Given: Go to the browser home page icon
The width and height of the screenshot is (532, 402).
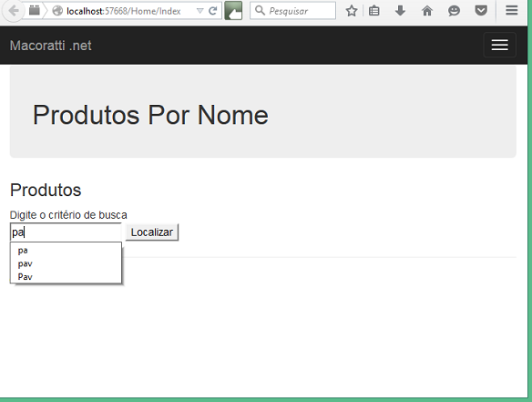Looking at the screenshot, I should point(427,11).
